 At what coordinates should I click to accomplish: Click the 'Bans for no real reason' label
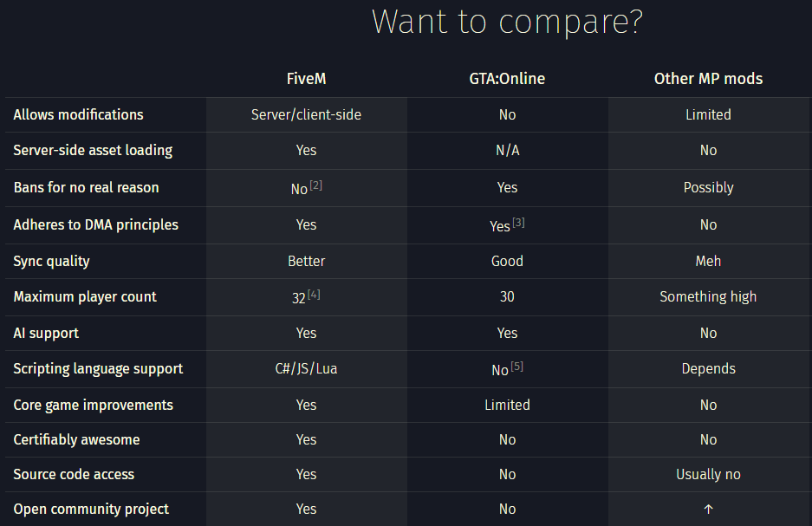point(86,187)
